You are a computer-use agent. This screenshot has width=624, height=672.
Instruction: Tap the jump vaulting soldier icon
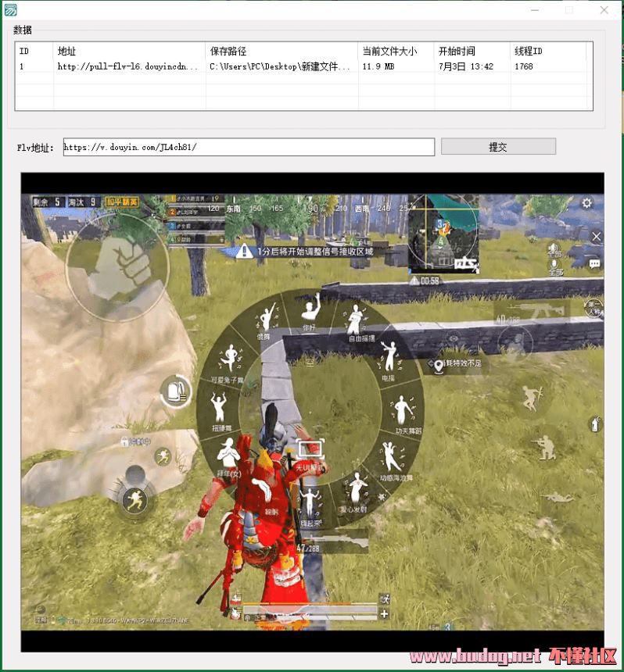click(x=533, y=399)
